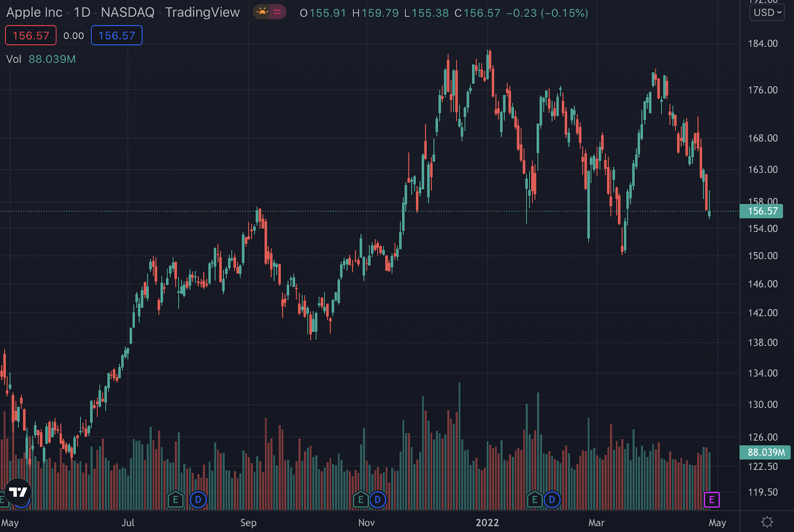This screenshot has width=794, height=532.
Task: Click the 138.00 price axis label
Action: coord(763,343)
